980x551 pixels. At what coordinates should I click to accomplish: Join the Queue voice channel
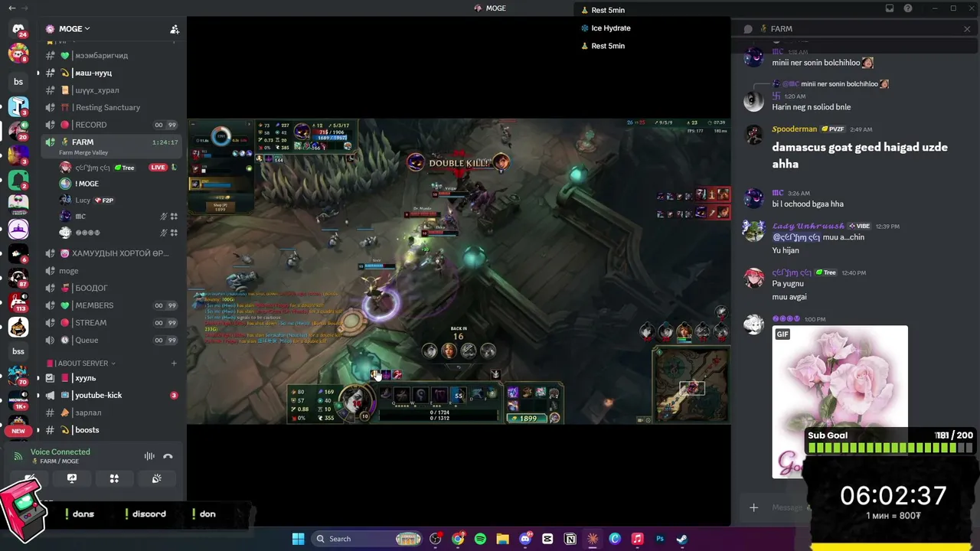tap(112, 341)
